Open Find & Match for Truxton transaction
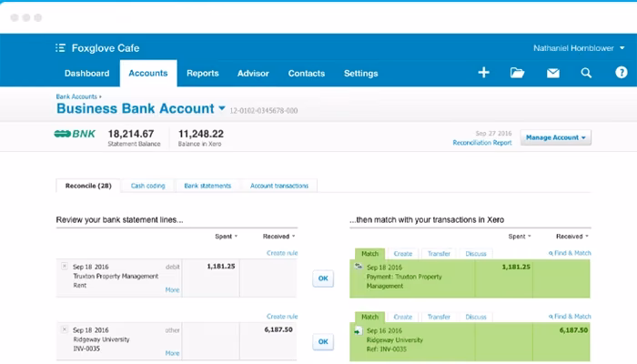Image resolution: width=637 pixels, height=364 pixels. [x=570, y=253]
